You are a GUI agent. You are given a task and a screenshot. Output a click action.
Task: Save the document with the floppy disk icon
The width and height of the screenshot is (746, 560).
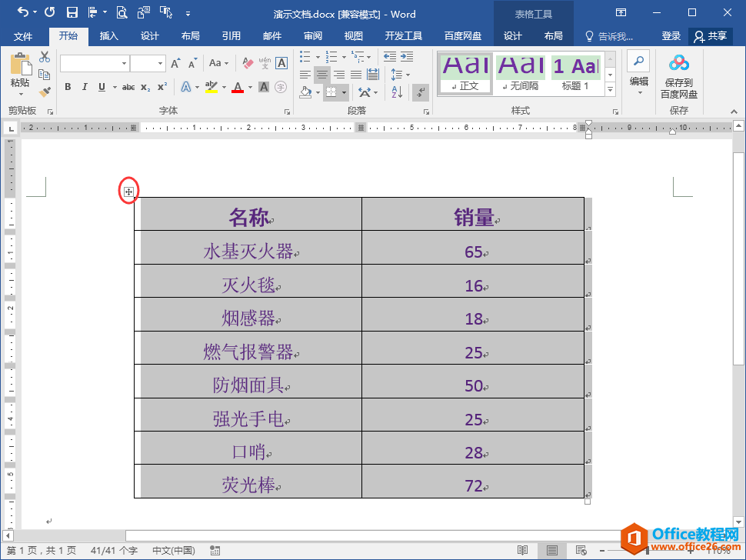[x=72, y=13]
